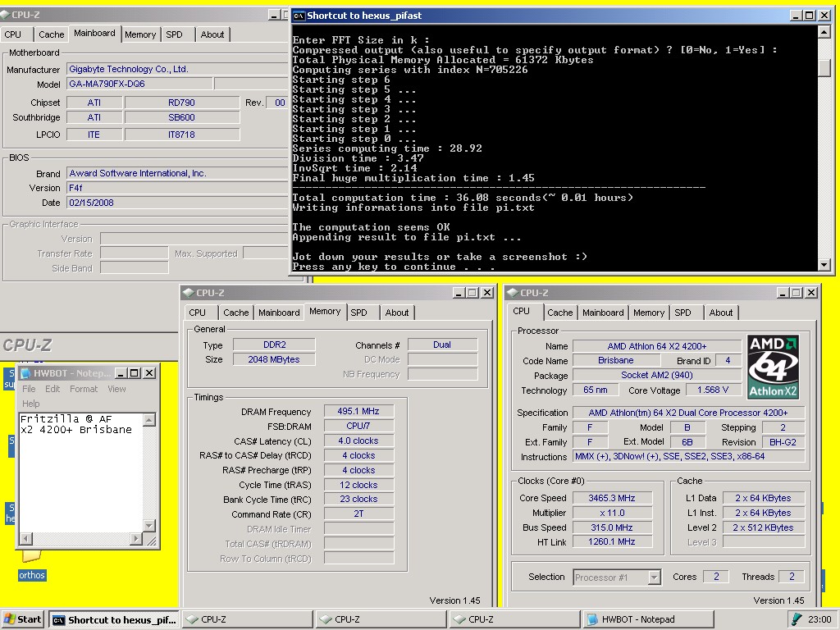Click the DRAM Frequency value 495.1 MHz

click(x=359, y=412)
